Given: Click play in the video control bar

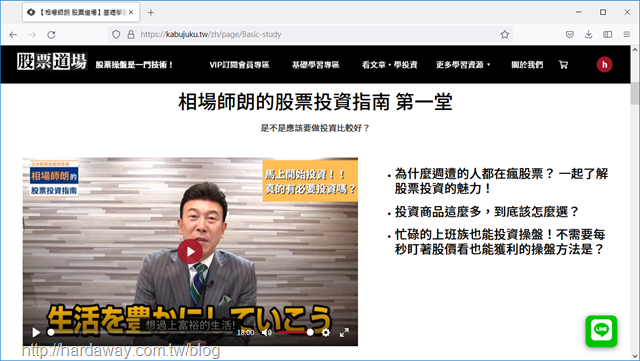Looking at the screenshot, I should 36,333.
